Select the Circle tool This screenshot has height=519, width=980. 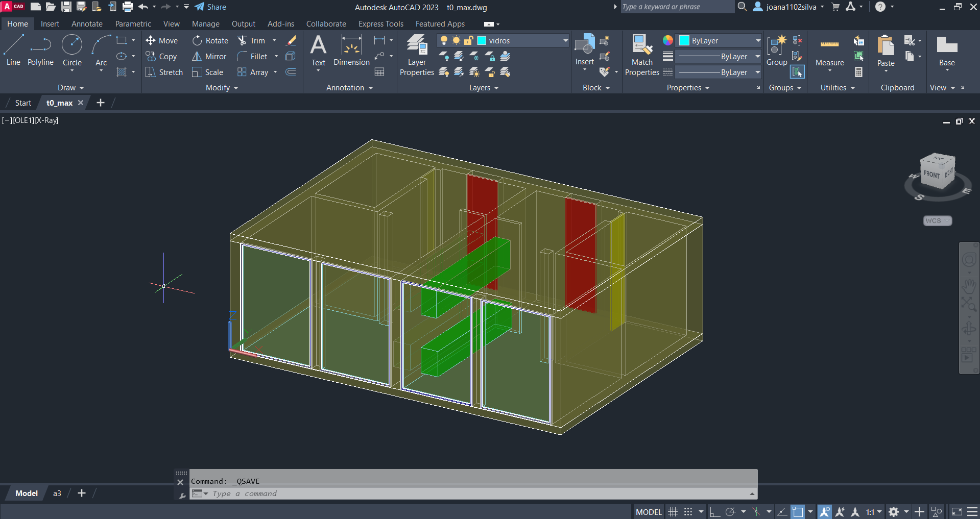[x=72, y=51]
